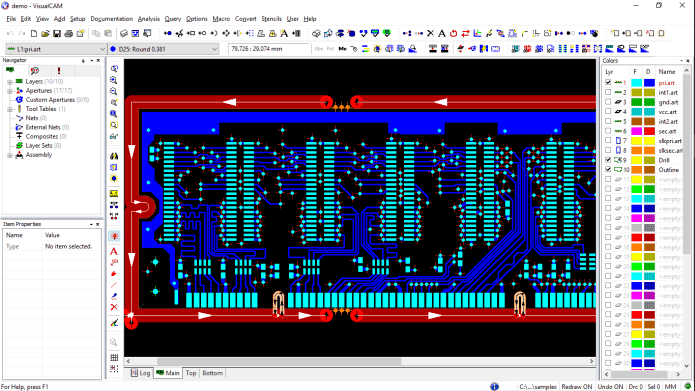The image size is (695, 391).
Task: Toggle the Outline layer 10 checkbox
Action: (x=608, y=169)
